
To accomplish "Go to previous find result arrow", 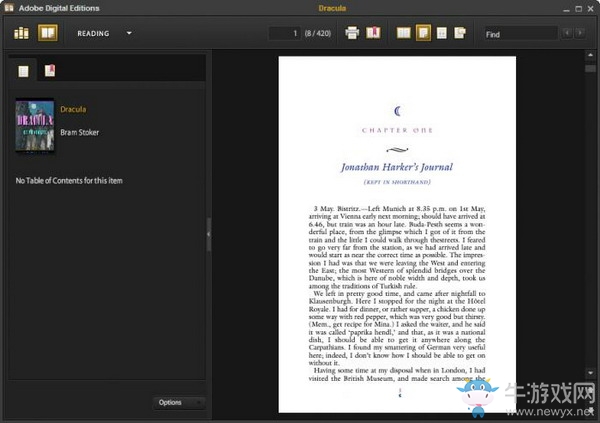I will tap(567, 33).
